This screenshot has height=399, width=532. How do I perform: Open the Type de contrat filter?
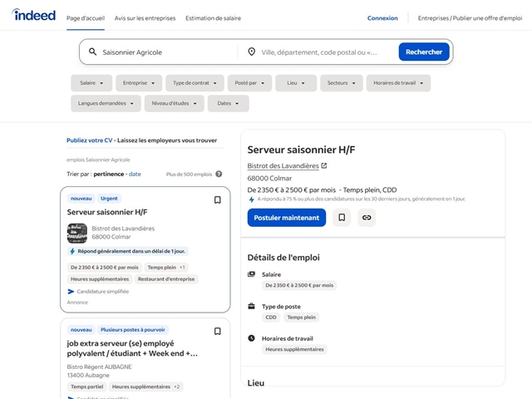pyautogui.click(x=195, y=83)
